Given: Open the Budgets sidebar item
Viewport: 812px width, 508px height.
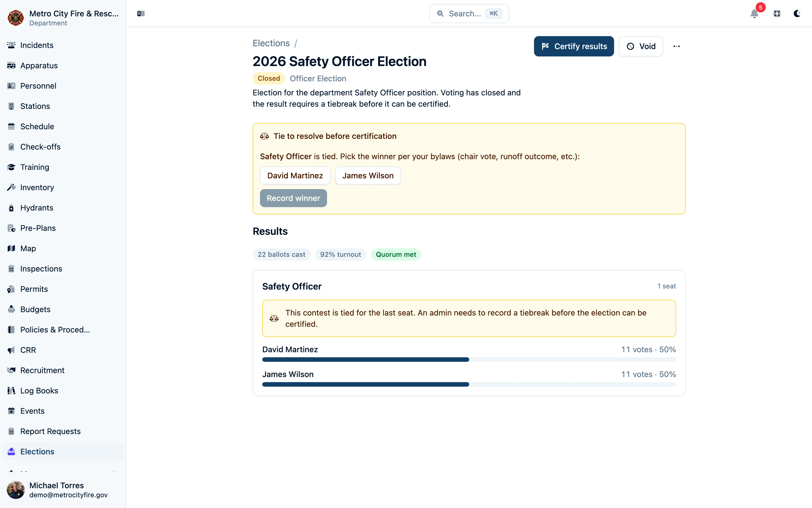Looking at the screenshot, I should tap(63, 309).
